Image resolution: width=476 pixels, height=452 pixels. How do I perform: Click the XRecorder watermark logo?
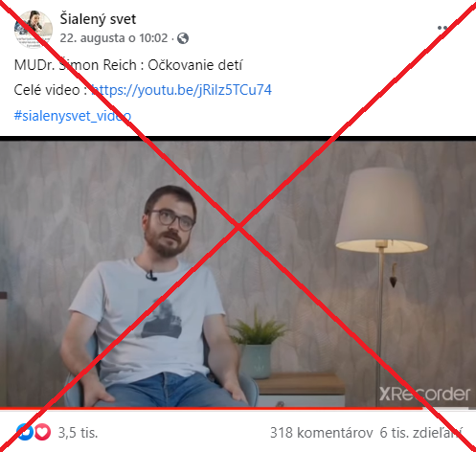424,395
